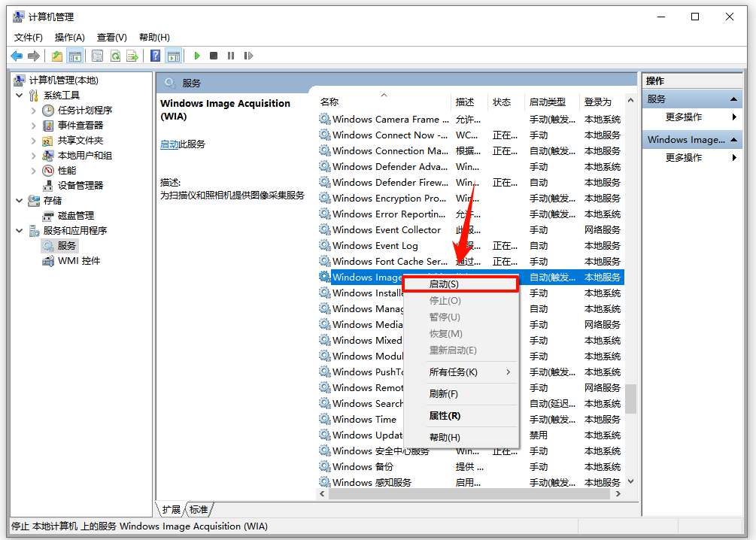Click the Stop service square icon

tap(214, 56)
